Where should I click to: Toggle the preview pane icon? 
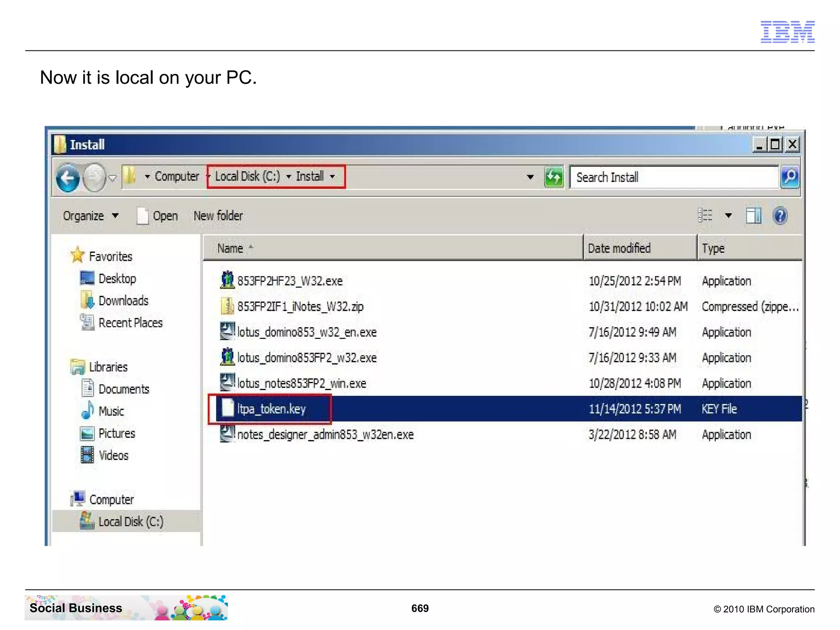coord(753,216)
